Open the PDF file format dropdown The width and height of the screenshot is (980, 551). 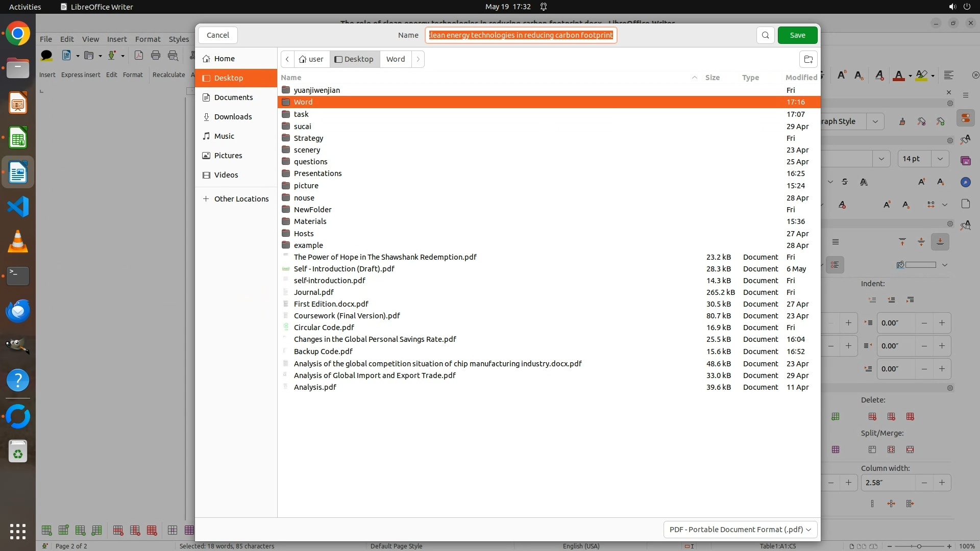point(740,530)
